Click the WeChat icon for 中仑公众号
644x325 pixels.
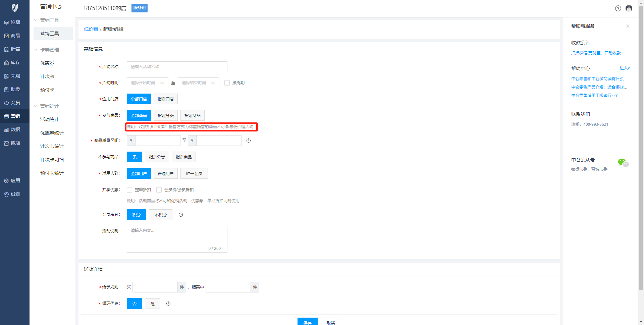(x=623, y=163)
